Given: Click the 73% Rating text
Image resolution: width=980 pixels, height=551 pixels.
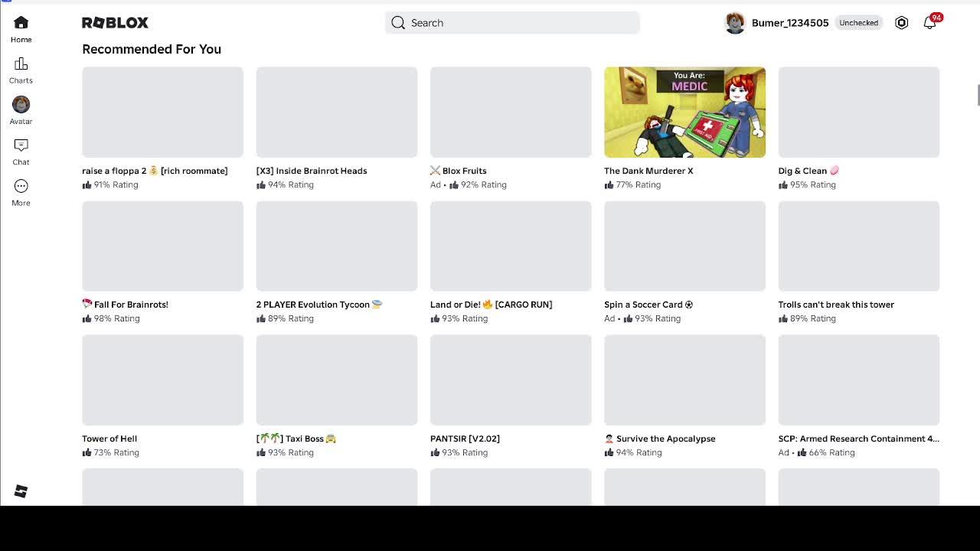Looking at the screenshot, I should pos(116,452).
